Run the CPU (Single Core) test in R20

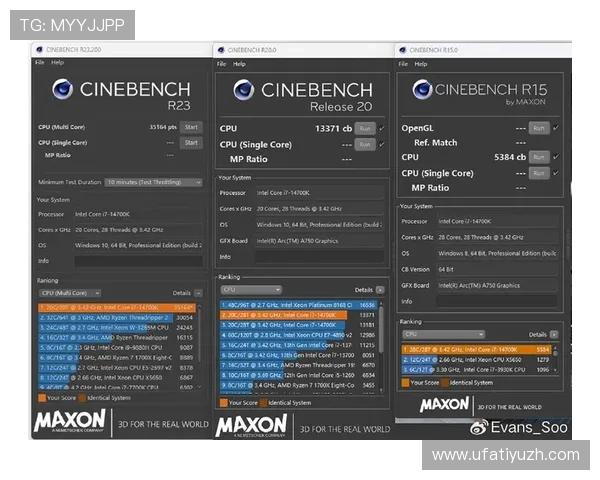[x=365, y=144]
